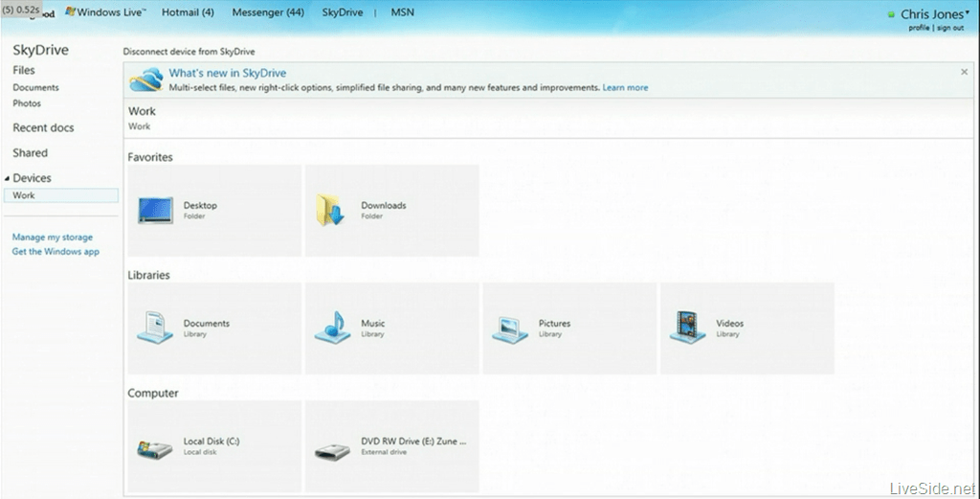Collapse the Devices section arrow

(x=7, y=178)
